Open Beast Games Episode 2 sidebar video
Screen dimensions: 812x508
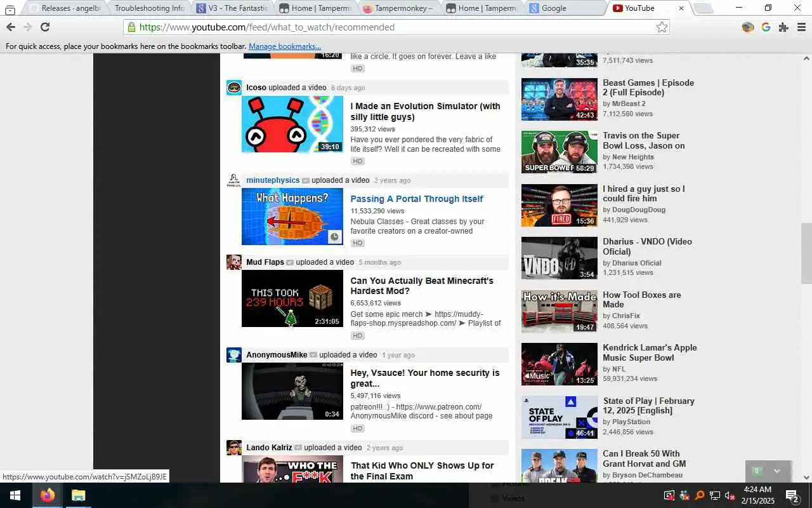point(648,88)
